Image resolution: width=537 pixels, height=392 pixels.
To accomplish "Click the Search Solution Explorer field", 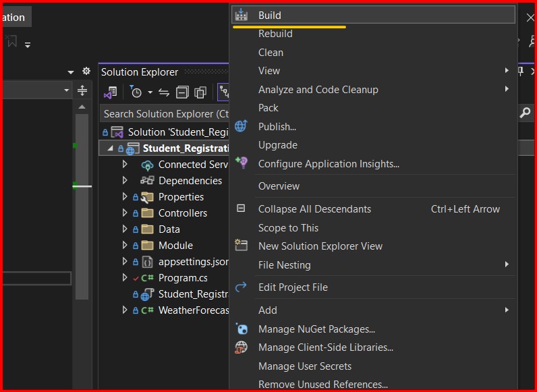I will pyautogui.click(x=165, y=114).
